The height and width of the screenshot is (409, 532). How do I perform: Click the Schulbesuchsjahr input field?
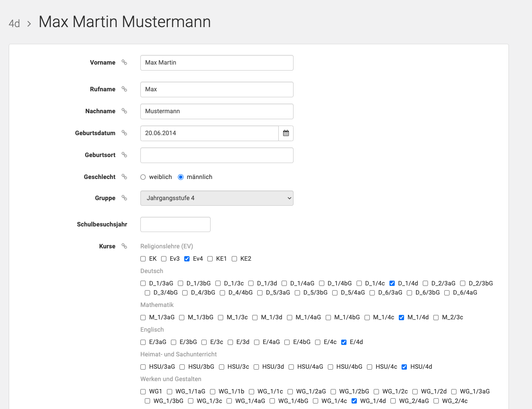pos(175,224)
